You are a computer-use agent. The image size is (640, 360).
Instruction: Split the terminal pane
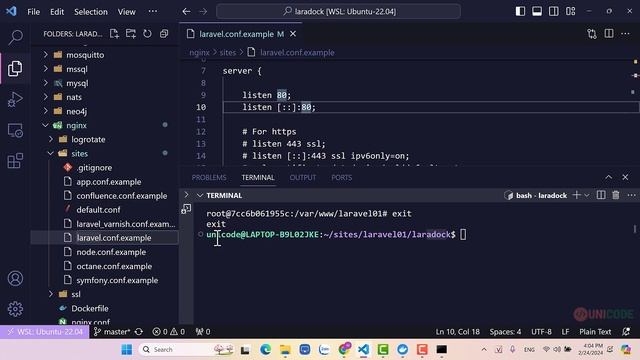(x=601, y=195)
